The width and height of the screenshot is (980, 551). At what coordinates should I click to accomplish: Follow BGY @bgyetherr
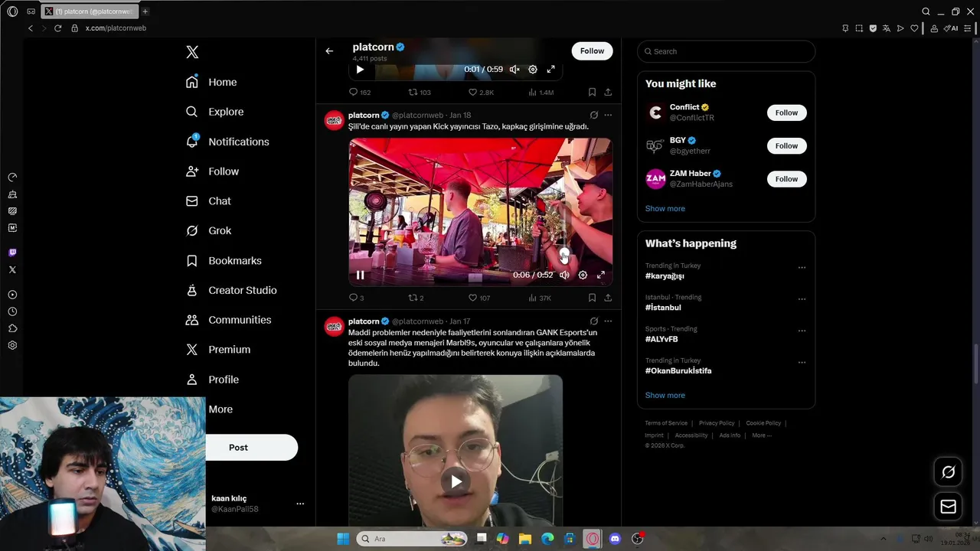786,145
